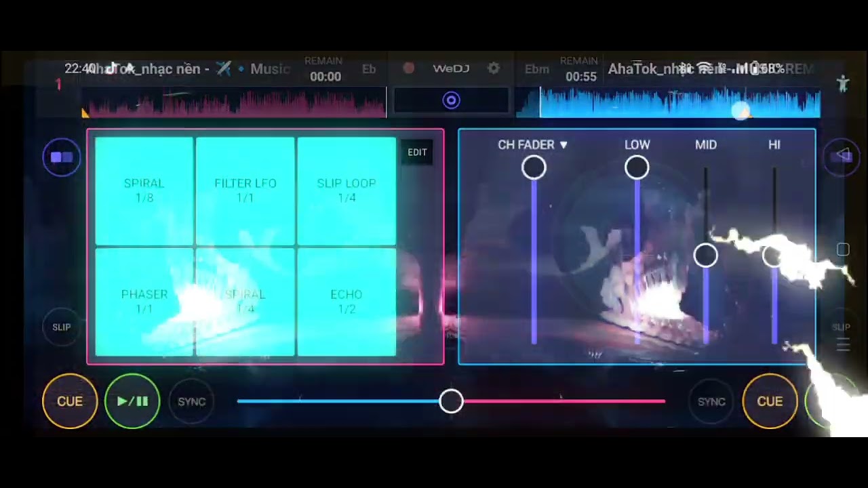The image size is (868, 488).
Task: Click the MID EQ slider knob
Action: click(706, 256)
